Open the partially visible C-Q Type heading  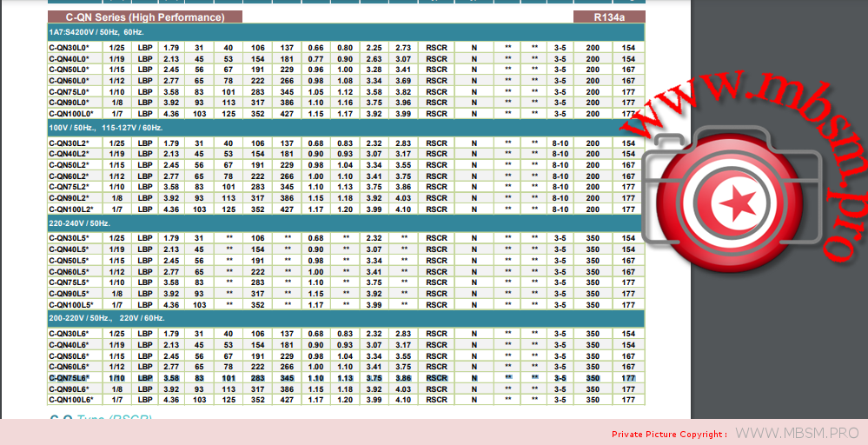coord(101,418)
